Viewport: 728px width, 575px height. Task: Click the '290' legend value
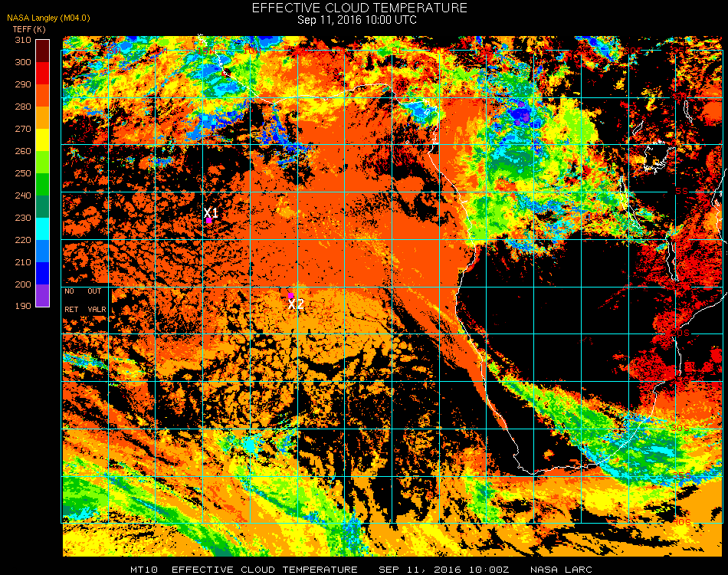23,84
